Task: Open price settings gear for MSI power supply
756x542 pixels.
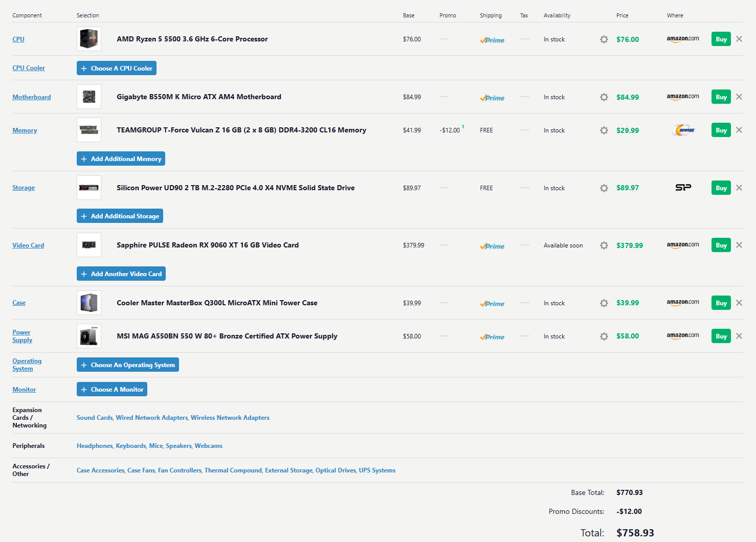Action: pos(604,336)
